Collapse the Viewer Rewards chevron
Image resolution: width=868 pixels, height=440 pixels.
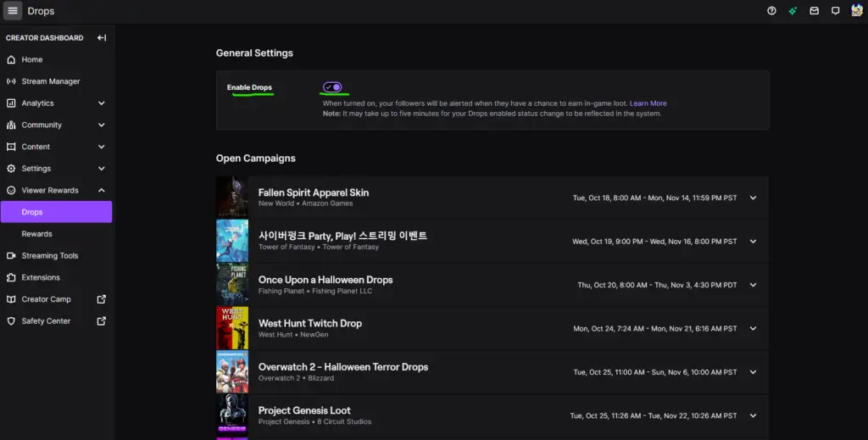point(102,191)
